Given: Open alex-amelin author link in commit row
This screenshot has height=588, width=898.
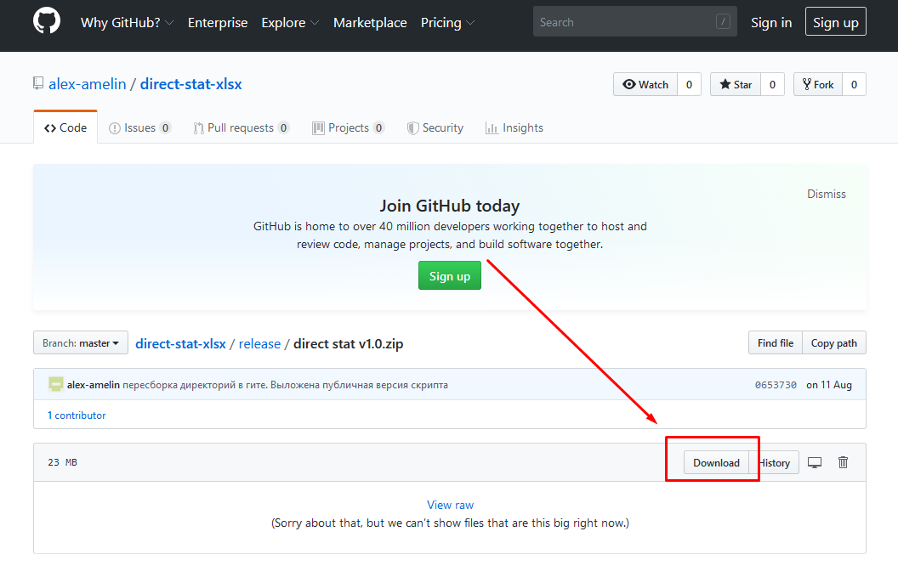Looking at the screenshot, I should click(x=94, y=385).
